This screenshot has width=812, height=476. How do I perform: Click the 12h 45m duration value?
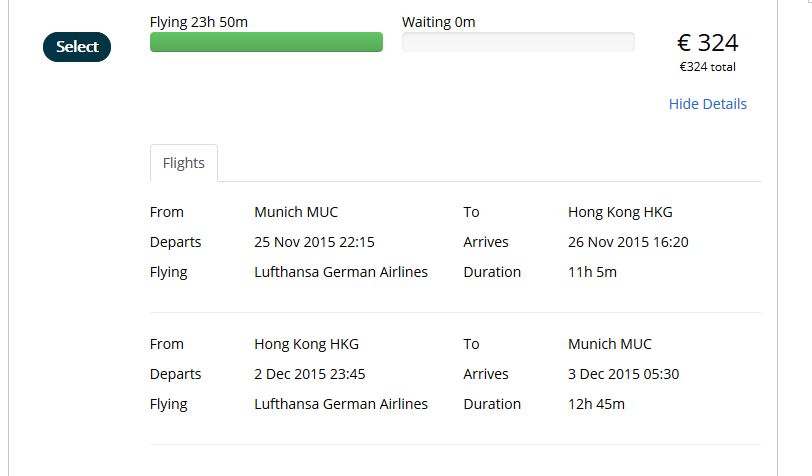pos(596,404)
